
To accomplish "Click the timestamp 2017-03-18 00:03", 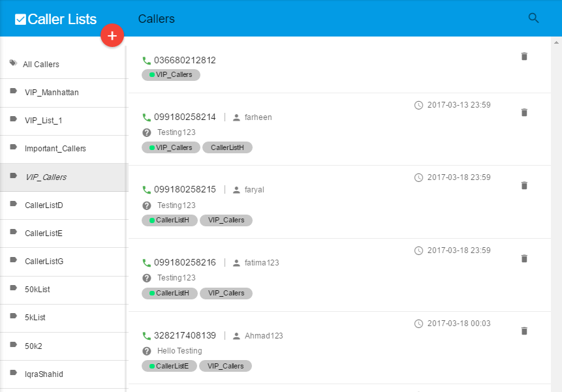I will click(459, 324).
